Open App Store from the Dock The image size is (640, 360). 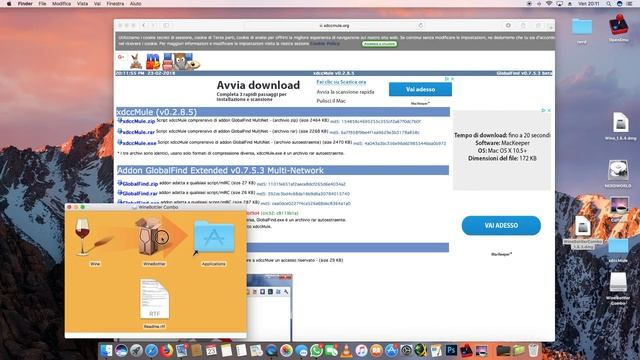pos(391,351)
